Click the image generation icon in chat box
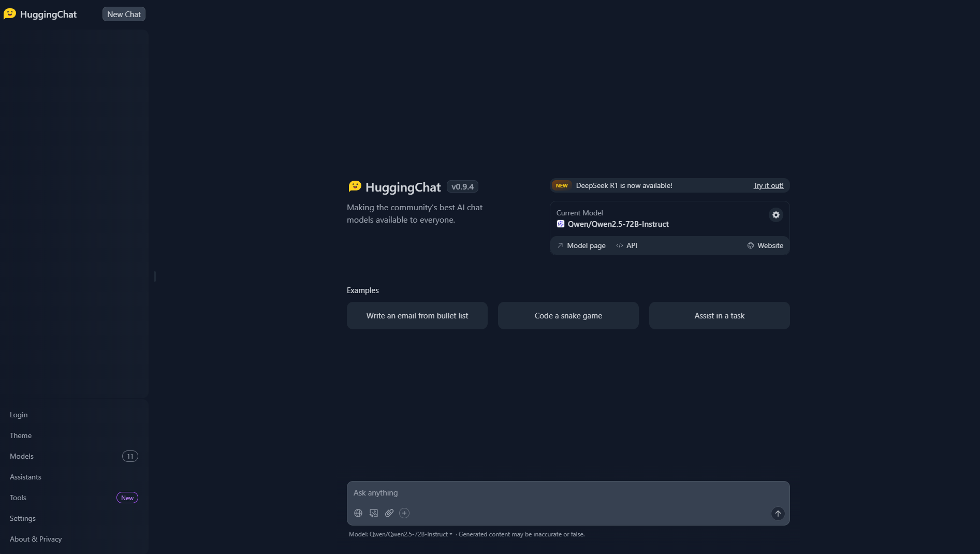This screenshot has height=554, width=980. point(373,513)
